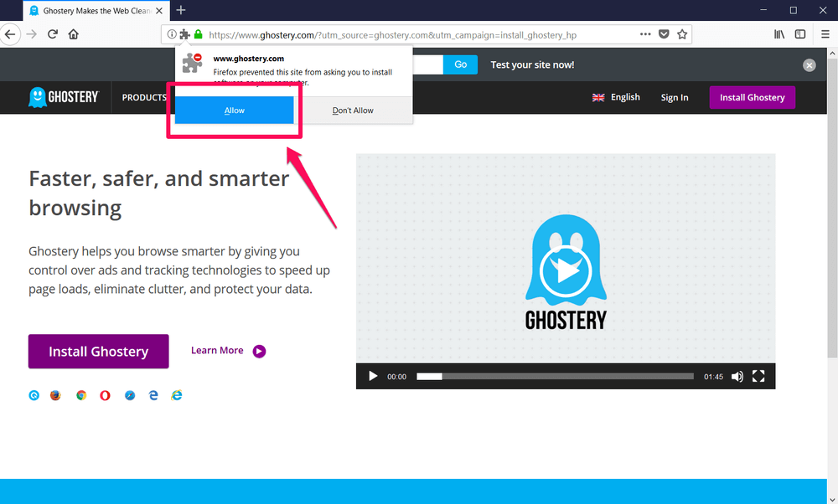Click the large Install Ghostery button
The image size is (838, 504).
tap(98, 352)
